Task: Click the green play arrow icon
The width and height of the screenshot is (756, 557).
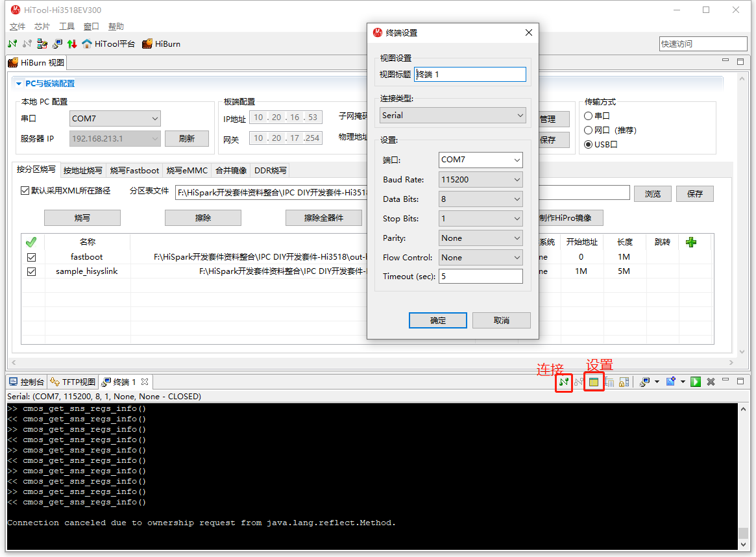Action: tap(695, 382)
